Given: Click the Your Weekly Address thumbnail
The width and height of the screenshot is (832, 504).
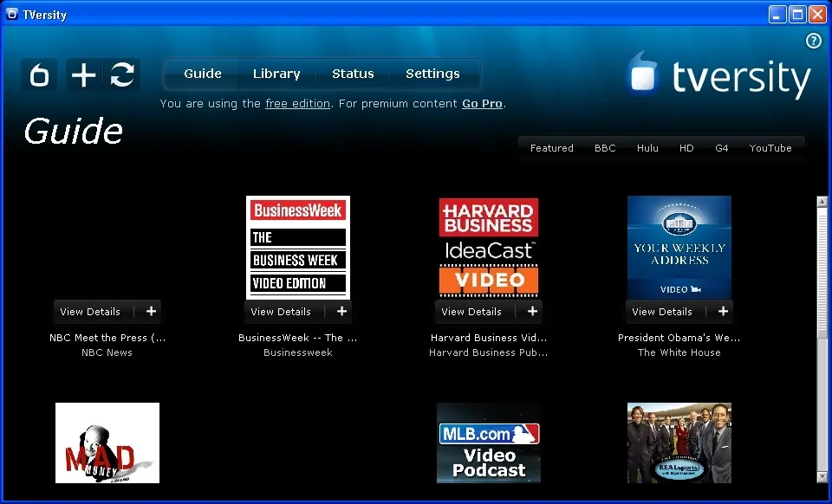Looking at the screenshot, I should [679, 248].
